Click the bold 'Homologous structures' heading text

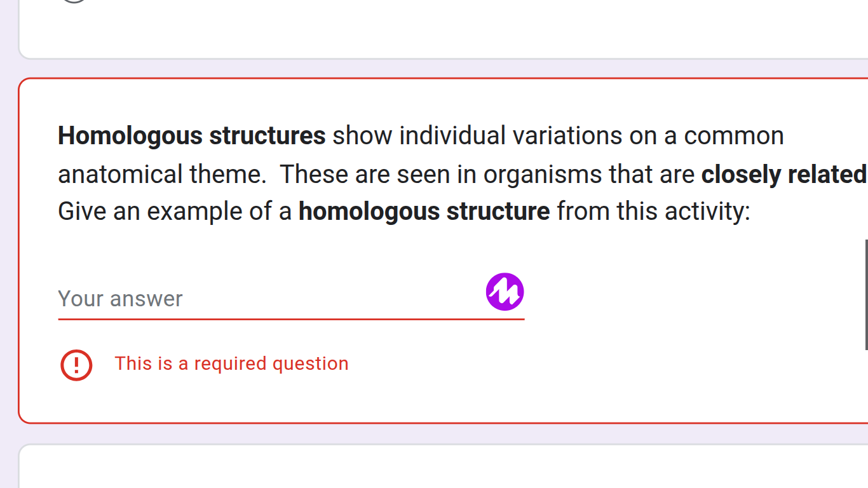(191, 135)
